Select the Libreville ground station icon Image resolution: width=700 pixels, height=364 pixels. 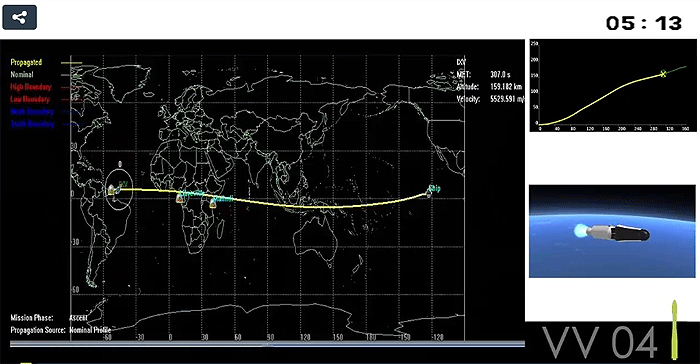(x=180, y=197)
